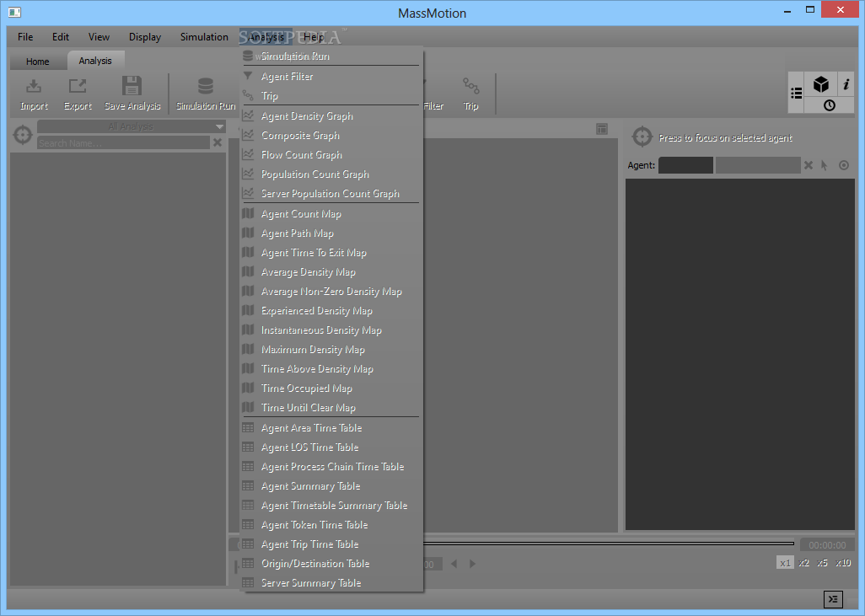
Task: Select Origin/Destination Table
Action: pyautogui.click(x=331, y=563)
